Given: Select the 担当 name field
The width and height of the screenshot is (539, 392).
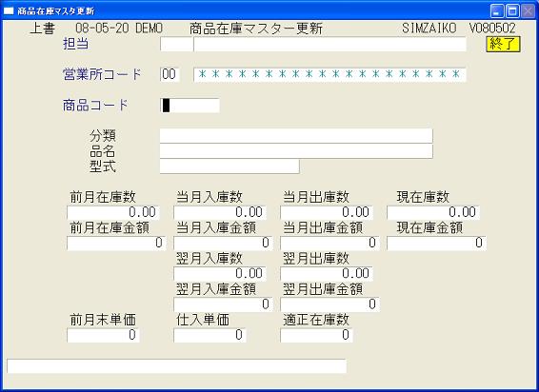Looking at the screenshot, I should pos(329,45).
